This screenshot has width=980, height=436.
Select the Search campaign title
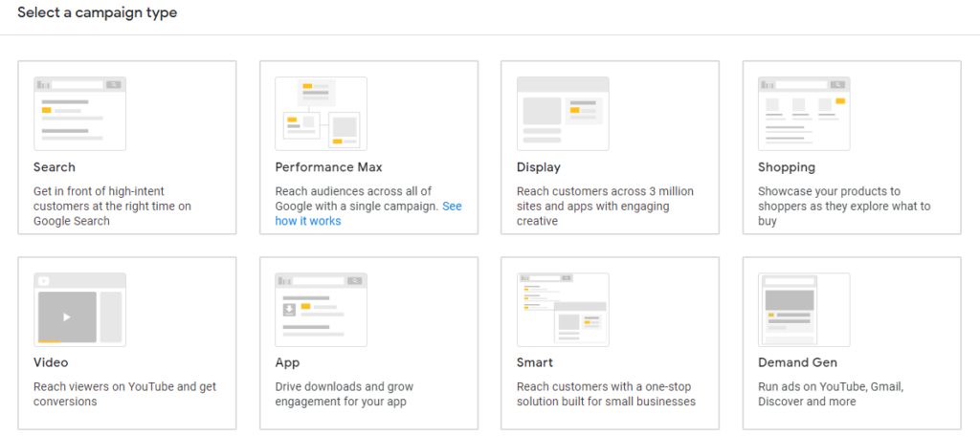(x=55, y=167)
